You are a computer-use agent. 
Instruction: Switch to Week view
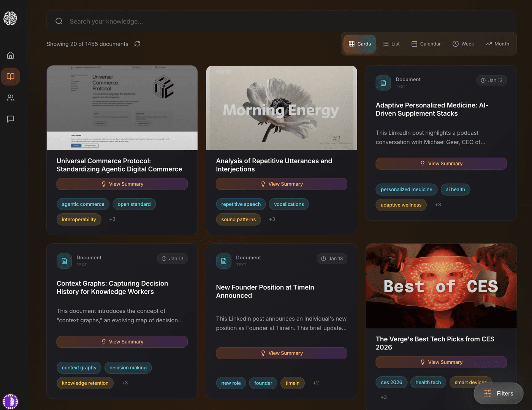point(463,44)
